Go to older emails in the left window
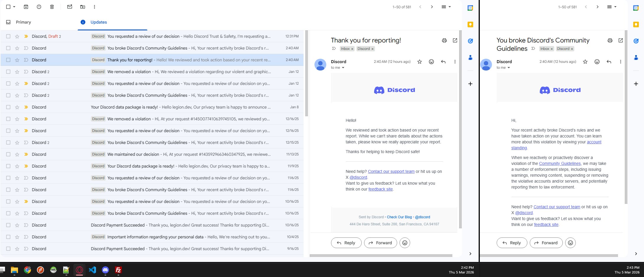 (x=432, y=7)
